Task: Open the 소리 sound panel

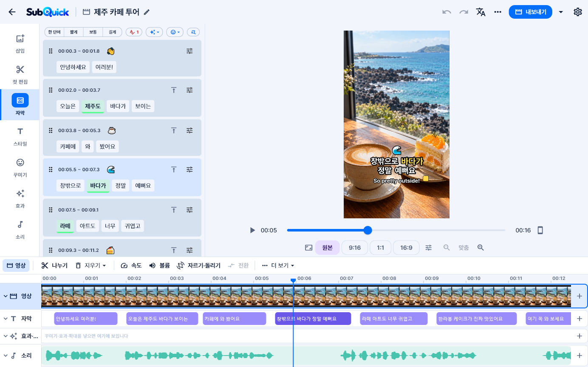Action: click(x=20, y=230)
